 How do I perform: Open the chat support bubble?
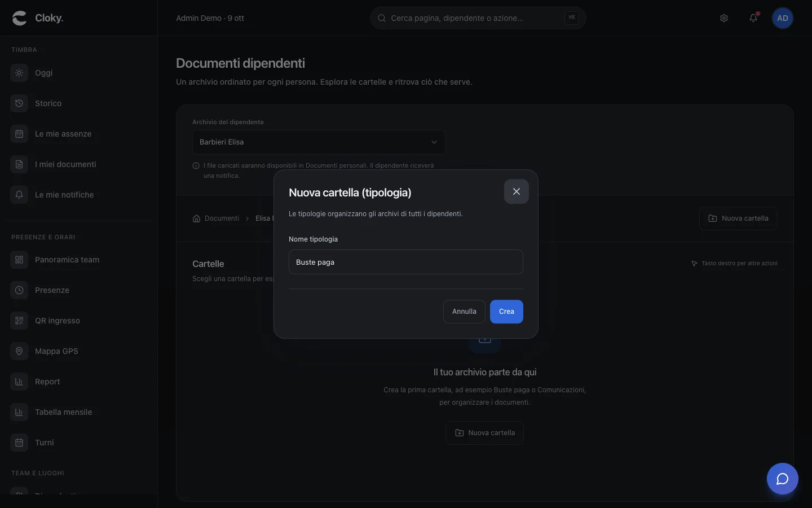(x=783, y=479)
